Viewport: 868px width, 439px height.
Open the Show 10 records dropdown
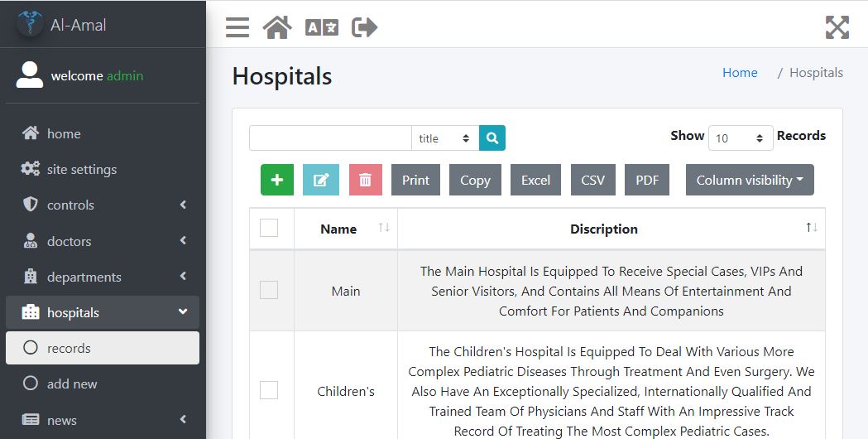click(x=741, y=137)
